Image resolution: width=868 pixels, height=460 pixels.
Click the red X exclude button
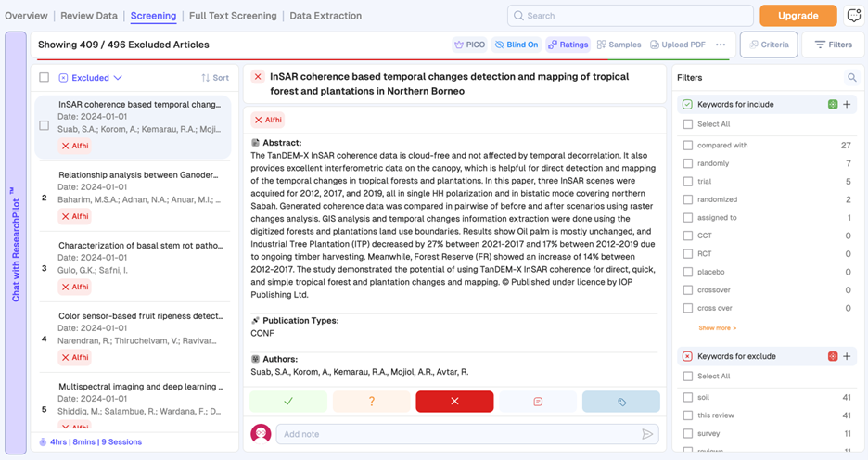pos(454,402)
